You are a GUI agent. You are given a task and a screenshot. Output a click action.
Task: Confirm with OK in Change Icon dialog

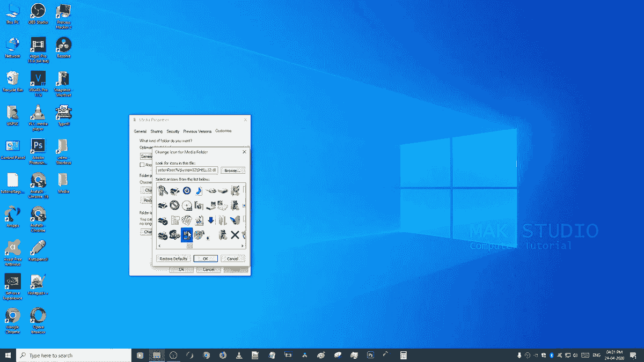point(206,258)
